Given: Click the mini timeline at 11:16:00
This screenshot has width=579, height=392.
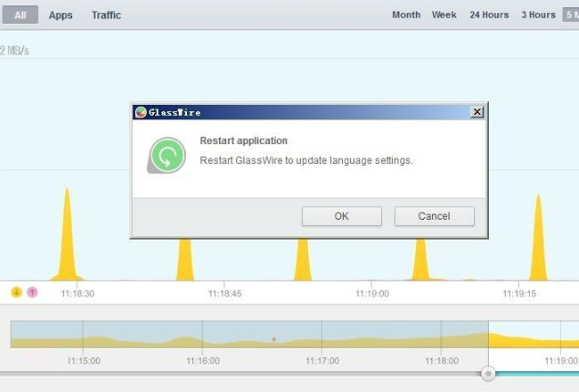Looking at the screenshot, I should coord(202,335).
